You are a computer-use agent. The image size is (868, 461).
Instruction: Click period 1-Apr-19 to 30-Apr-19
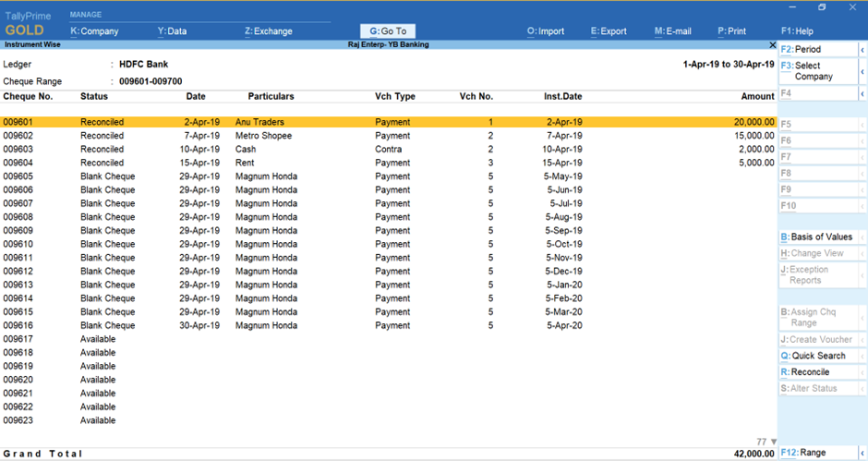pos(729,65)
